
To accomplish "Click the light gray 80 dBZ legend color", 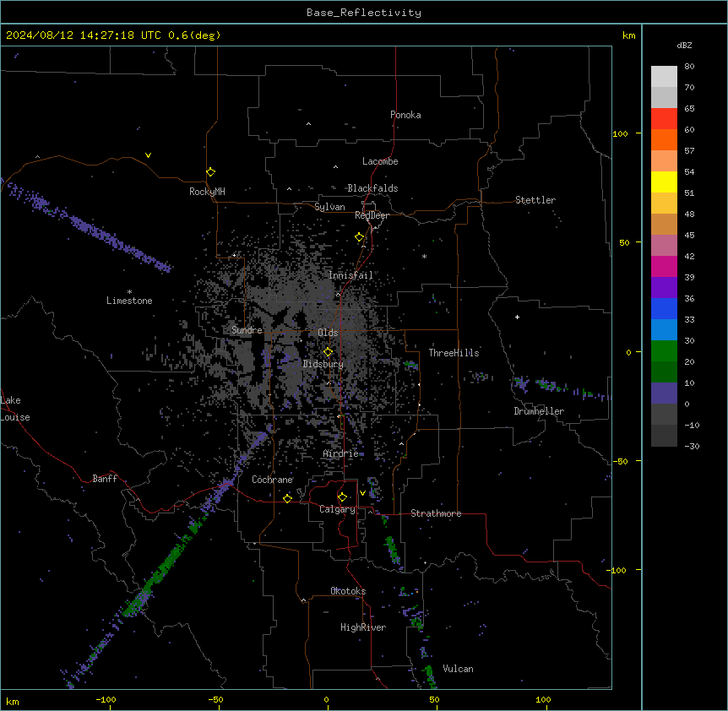I will [x=664, y=77].
